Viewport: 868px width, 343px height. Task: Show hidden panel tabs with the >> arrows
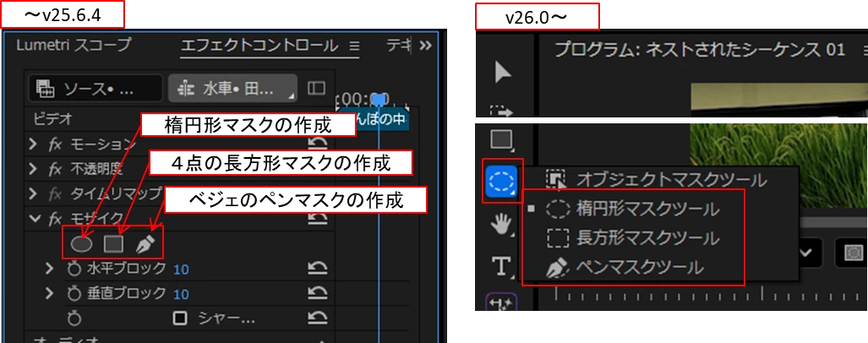(x=424, y=46)
